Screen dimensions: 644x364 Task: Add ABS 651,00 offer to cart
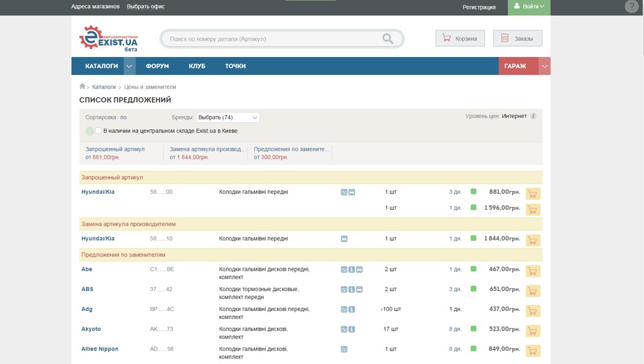[533, 291]
